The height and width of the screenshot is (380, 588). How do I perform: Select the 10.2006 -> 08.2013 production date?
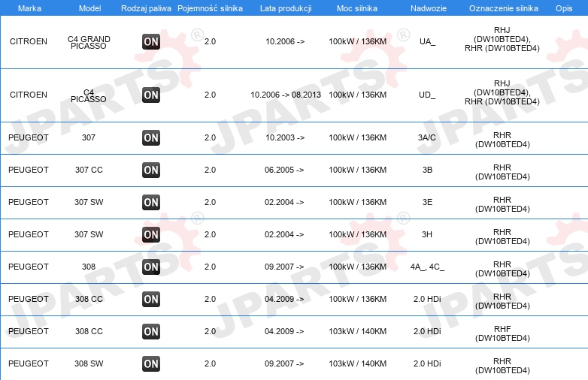point(286,95)
